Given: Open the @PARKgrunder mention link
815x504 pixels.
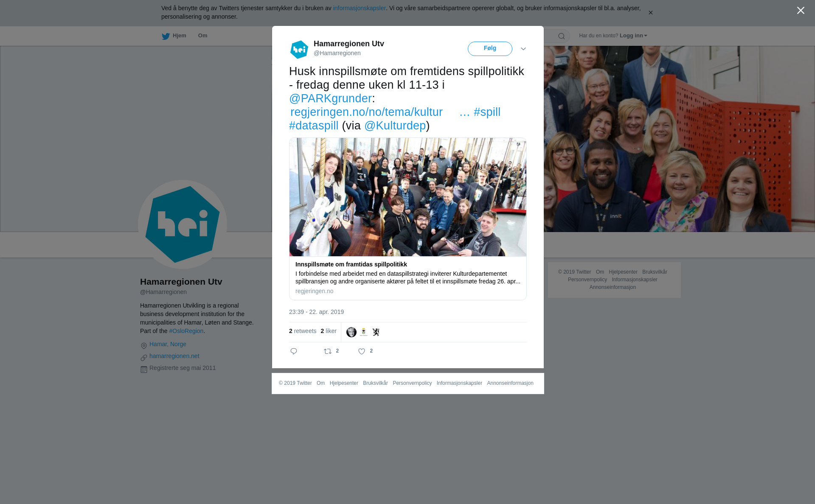Looking at the screenshot, I should [x=330, y=98].
